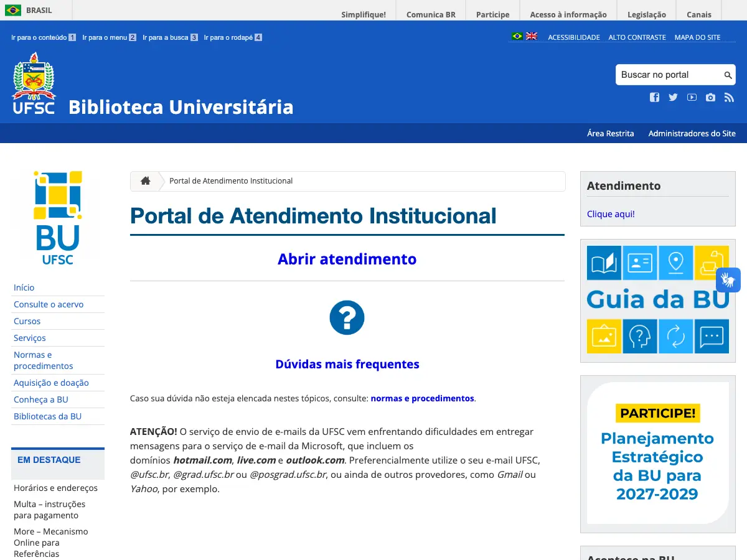Viewport: 747px width, 560px height.
Task: Click Ir para o rodapé link
Action: (x=233, y=37)
